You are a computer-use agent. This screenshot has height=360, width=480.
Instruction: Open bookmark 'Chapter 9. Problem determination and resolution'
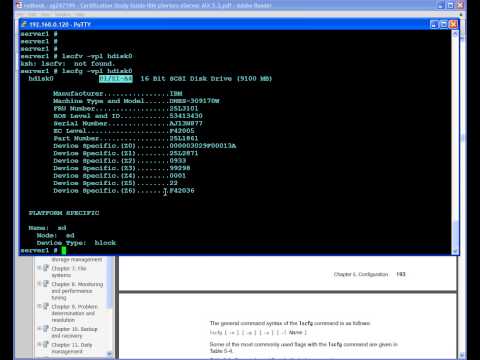(75, 313)
